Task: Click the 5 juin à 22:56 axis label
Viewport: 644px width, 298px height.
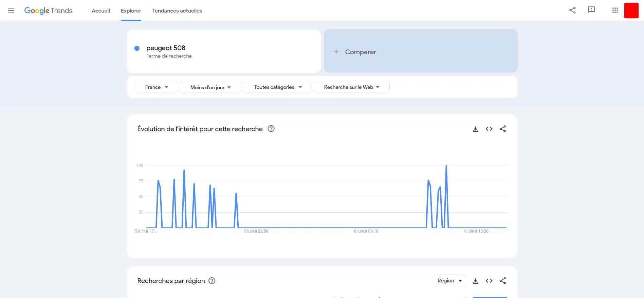Action: pos(256,231)
